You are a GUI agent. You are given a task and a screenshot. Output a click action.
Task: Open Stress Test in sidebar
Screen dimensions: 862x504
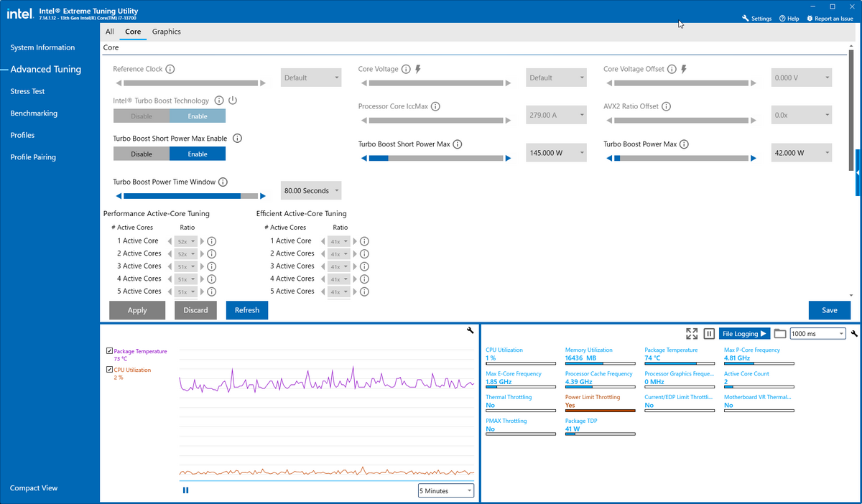point(28,91)
